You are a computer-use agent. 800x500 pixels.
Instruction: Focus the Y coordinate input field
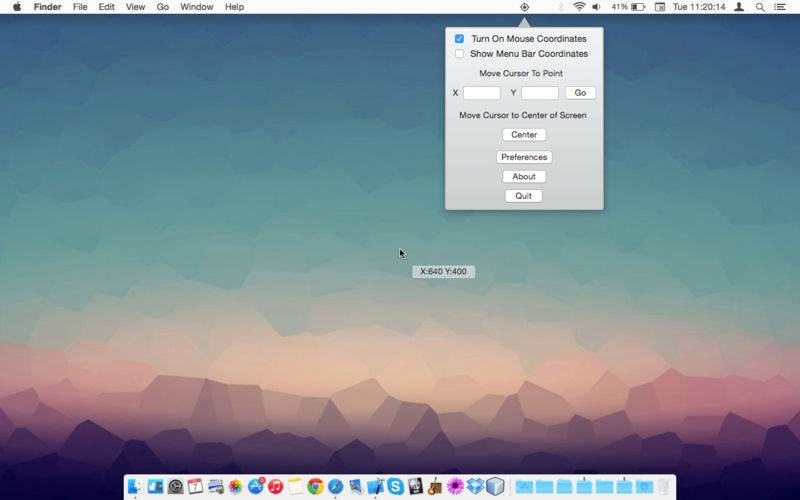[x=540, y=93]
